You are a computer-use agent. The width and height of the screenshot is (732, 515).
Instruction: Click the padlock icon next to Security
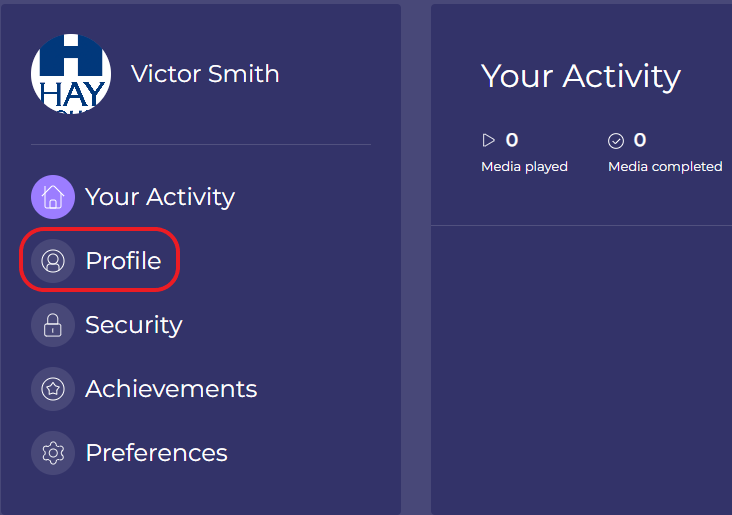pyautogui.click(x=53, y=325)
